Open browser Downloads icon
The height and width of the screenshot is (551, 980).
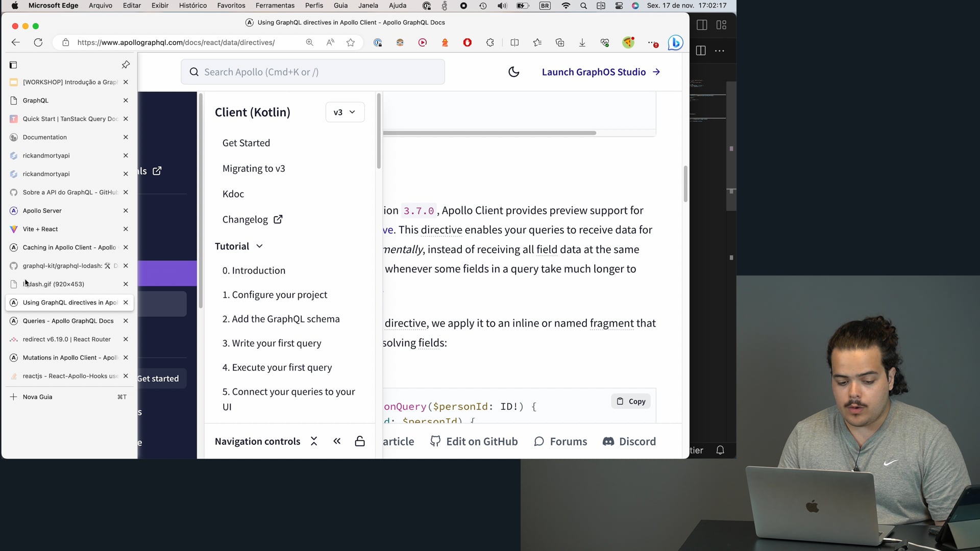click(582, 43)
